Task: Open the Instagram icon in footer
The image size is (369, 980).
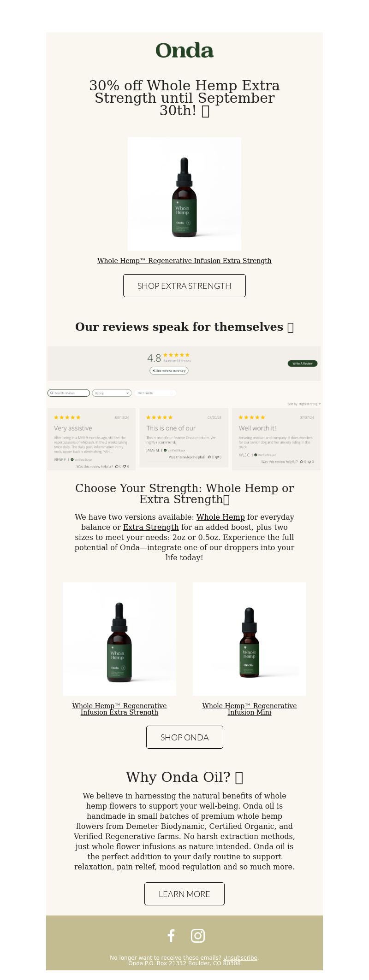Action: click(198, 936)
